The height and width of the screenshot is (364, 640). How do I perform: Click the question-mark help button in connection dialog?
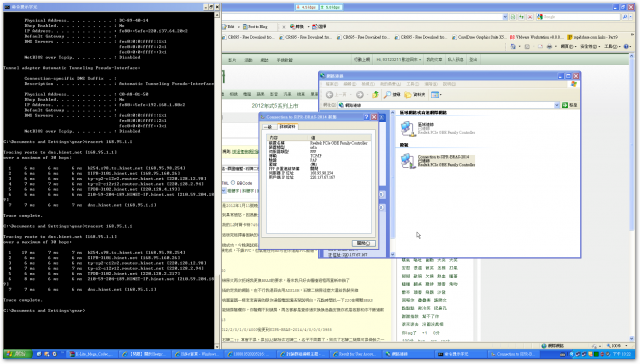[x=366, y=117]
